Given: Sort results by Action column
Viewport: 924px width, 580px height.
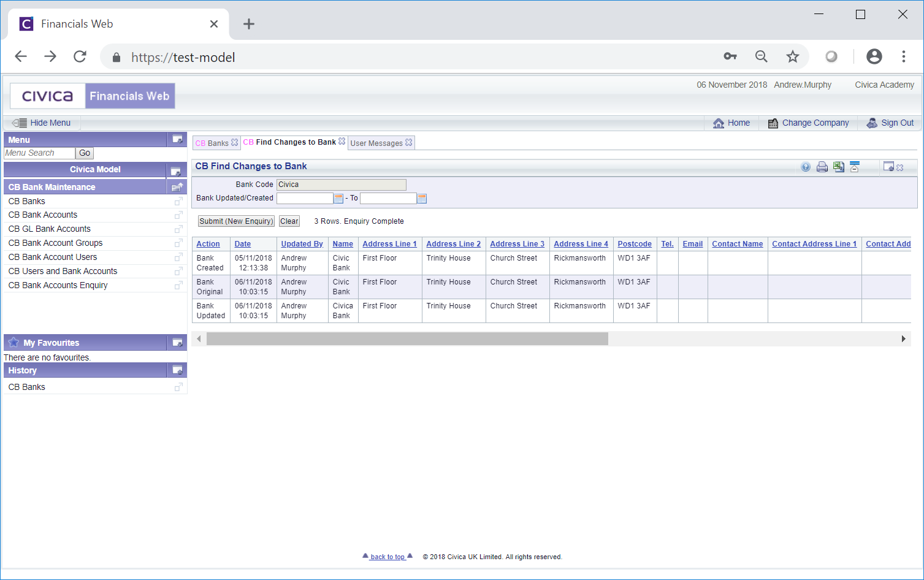Looking at the screenshot, I should [208, 244].
